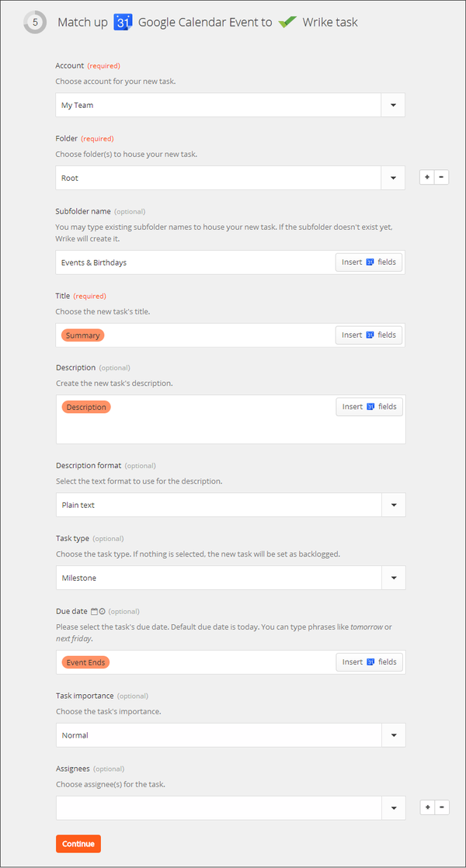
Task: Click the plus button next to Folder
Action: (x=426, y=177)
